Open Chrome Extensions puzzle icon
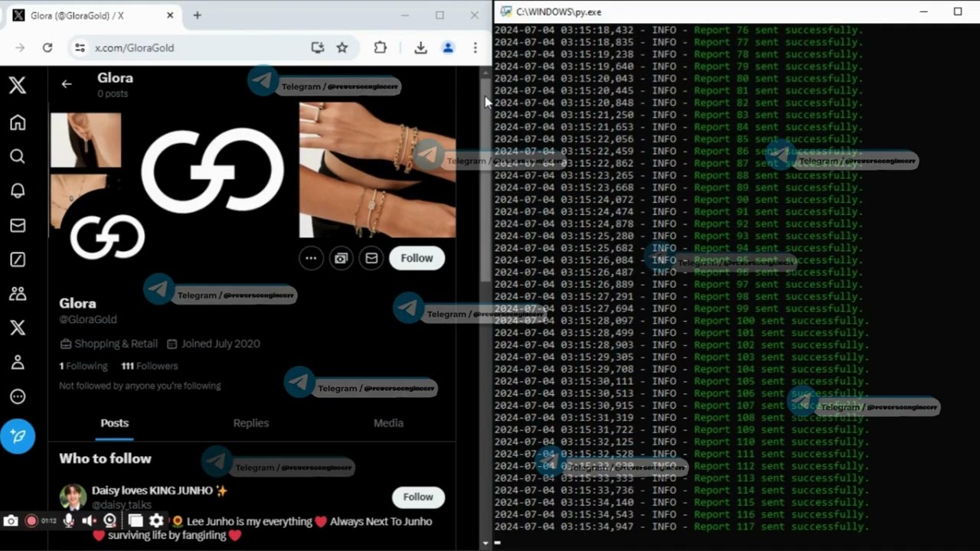 pyautogui.click(x=381, y=47)
